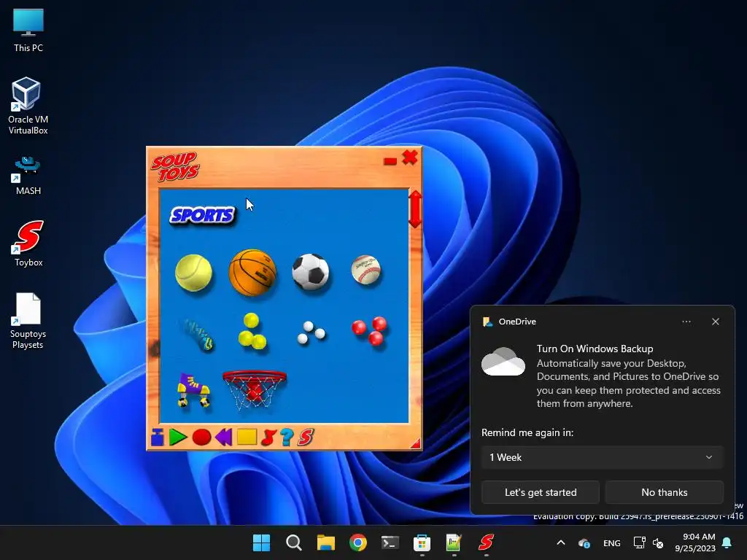Image resolution: width=747 pixels, height=560 pixels.
Task: Open taskbar Search
Action: tap(293, 542)
